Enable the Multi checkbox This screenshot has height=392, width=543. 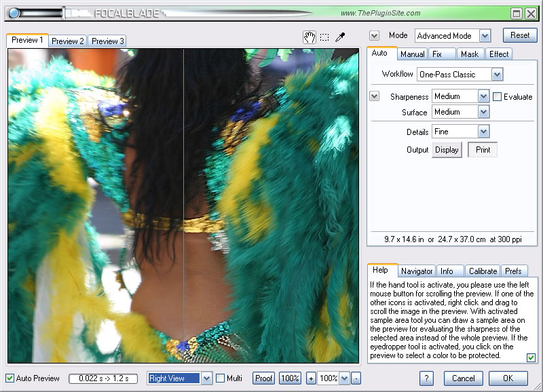point(220,378)
